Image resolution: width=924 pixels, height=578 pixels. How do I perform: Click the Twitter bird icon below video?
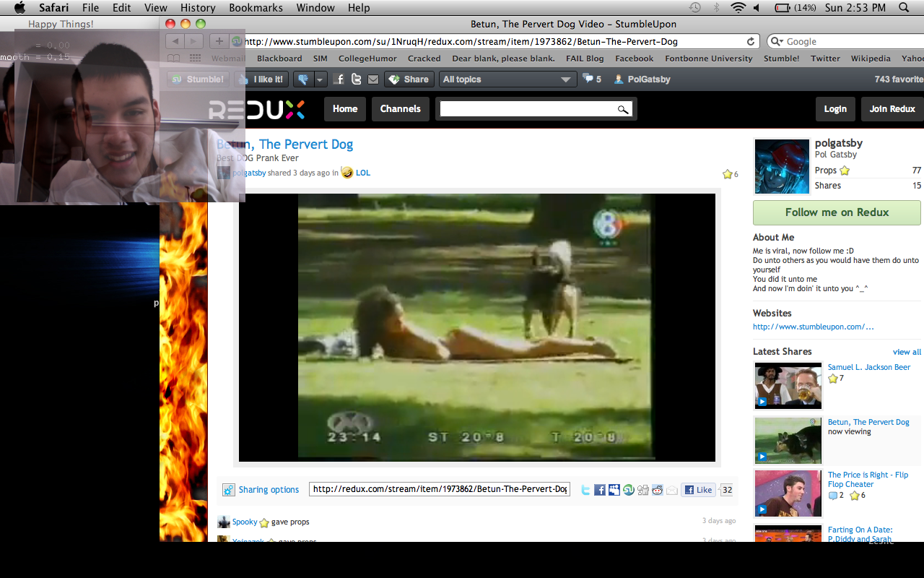pyautogui.click(x=585, y=490)
